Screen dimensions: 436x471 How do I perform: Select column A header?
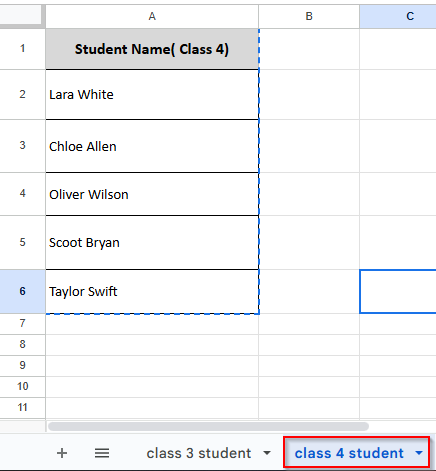pos(152,16)
